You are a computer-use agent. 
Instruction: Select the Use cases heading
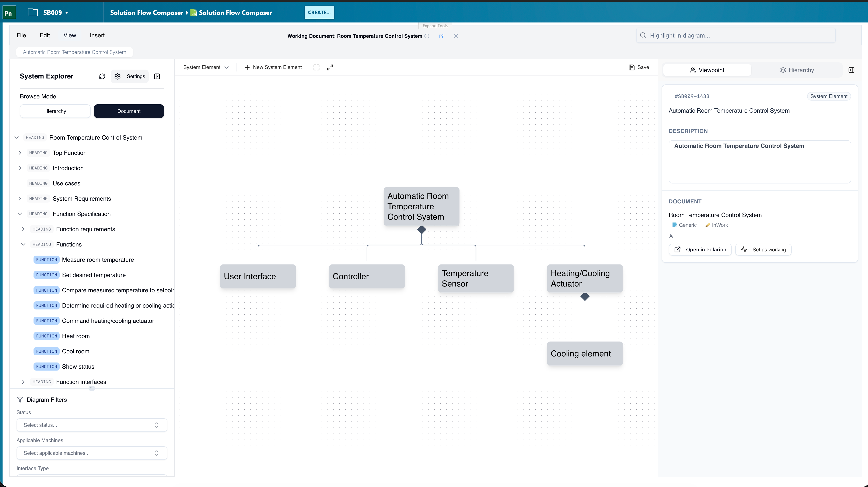tap(66, 183)
